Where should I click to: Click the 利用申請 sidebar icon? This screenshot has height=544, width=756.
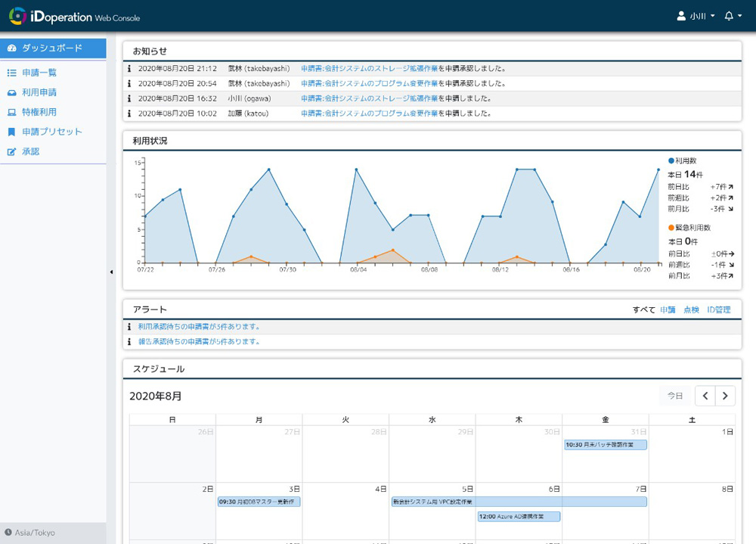point(11,93)
